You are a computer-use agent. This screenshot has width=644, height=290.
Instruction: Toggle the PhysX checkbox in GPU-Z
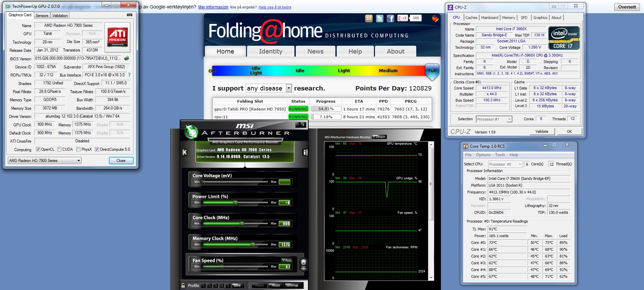pyautogui.click(x=78, y=149)
